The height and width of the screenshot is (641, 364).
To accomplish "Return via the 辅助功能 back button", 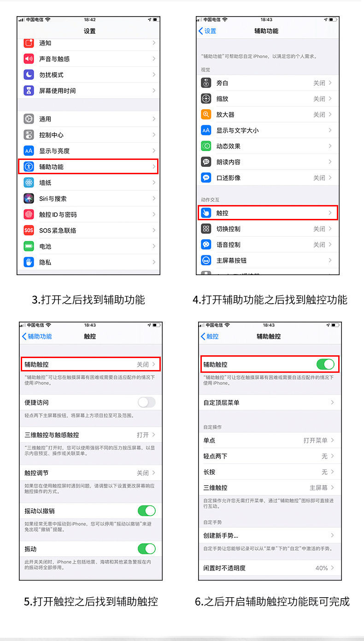I will [x=37, y=336].
